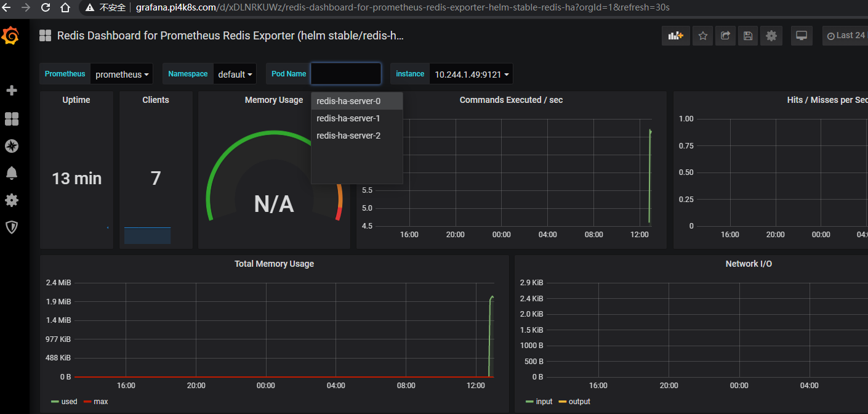
Task: Click the not-secure warning icon in address bar
Action: click(90, 7)
